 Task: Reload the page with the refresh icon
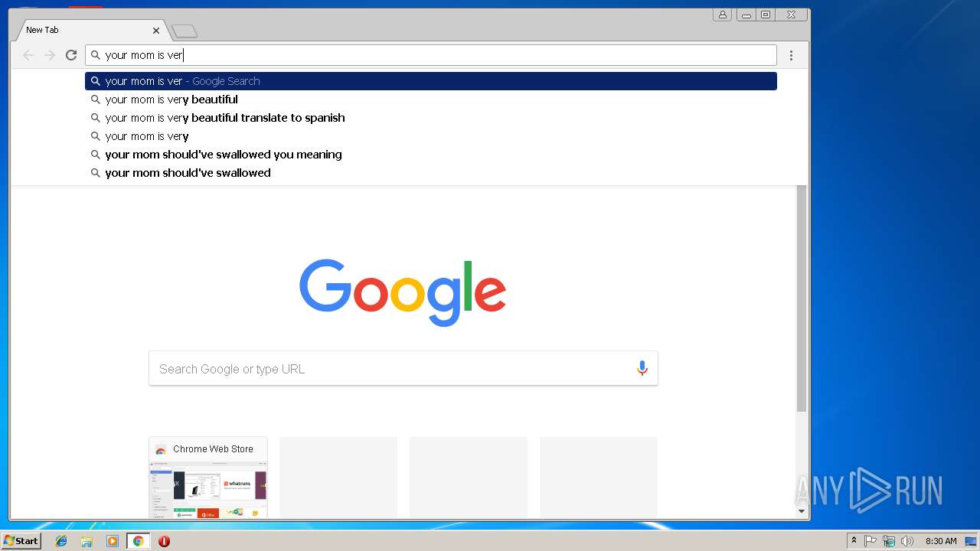pos(71,55)
